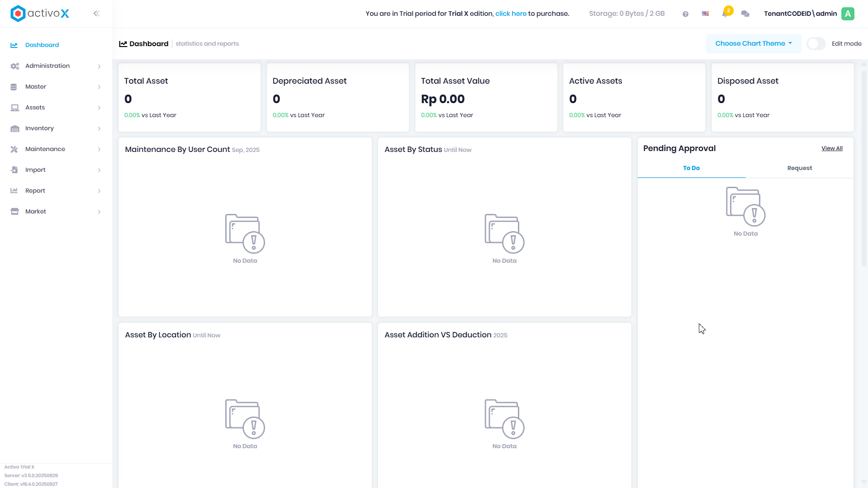The height and width of the screenshot is (488, 868).
Task: Open the Assets menu label
Action: (x=35, y=108)
